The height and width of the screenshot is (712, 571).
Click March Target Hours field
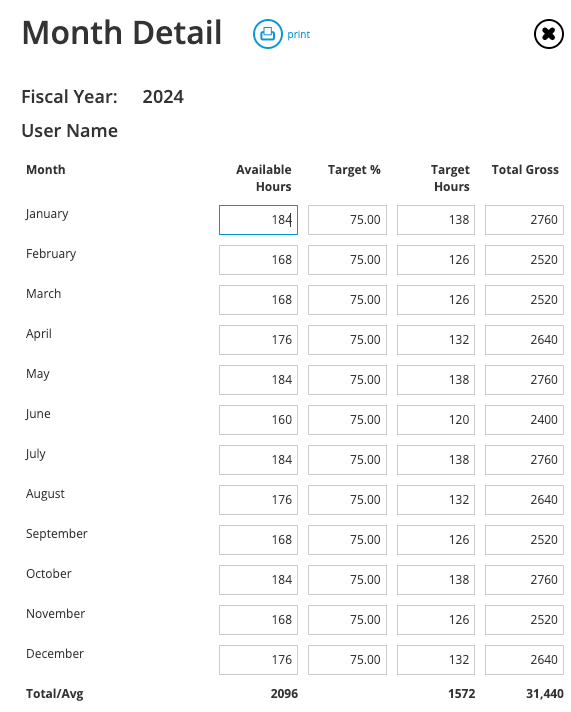[x=436, y=300]
